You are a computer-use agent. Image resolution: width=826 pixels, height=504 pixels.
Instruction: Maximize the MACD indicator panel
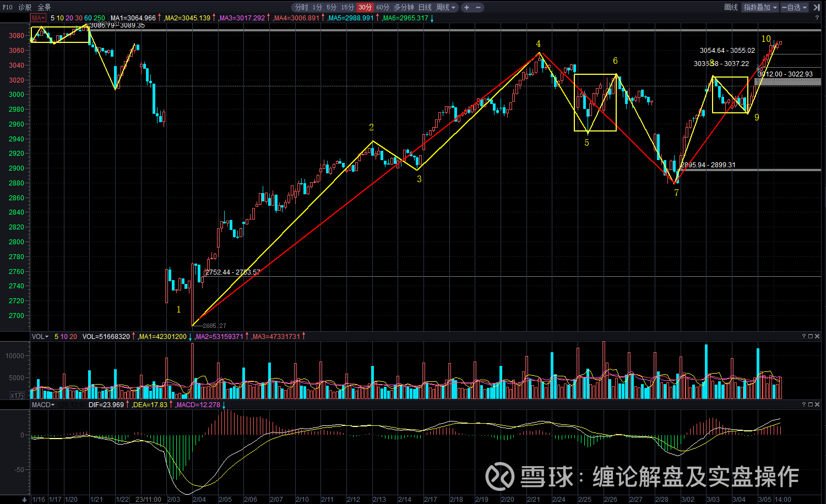811,404
